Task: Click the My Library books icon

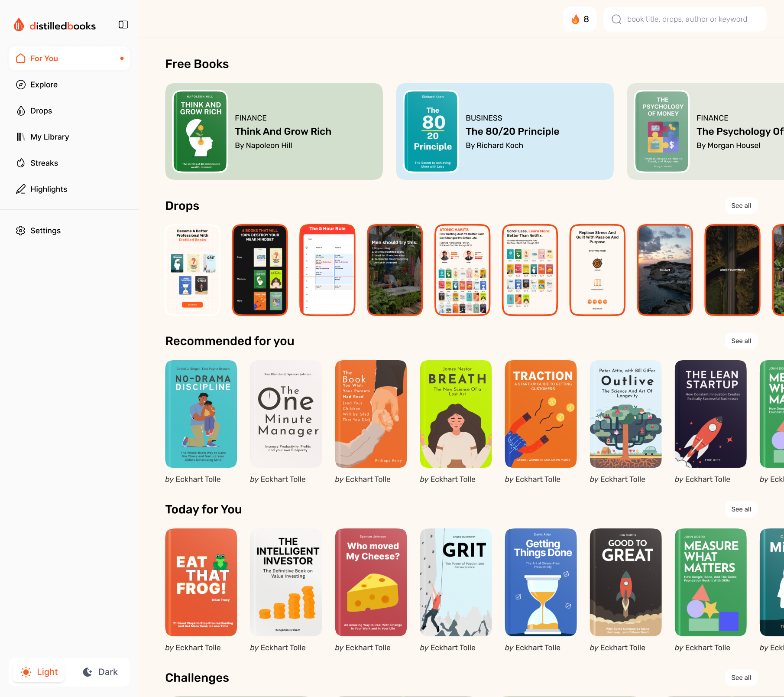Action: pos(21,137)
